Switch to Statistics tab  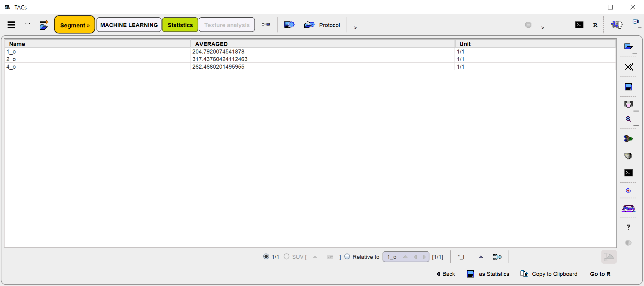[x=180, y=25]
